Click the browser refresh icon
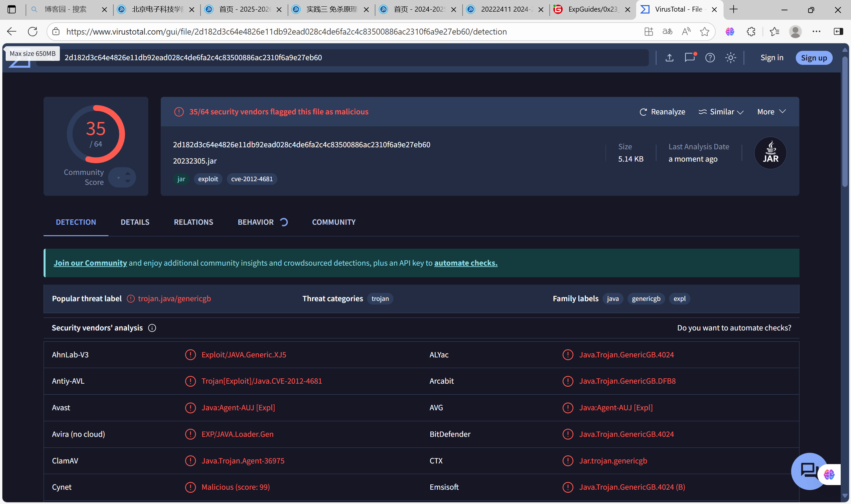Screen dimensions: 851x504 point(33,32)
